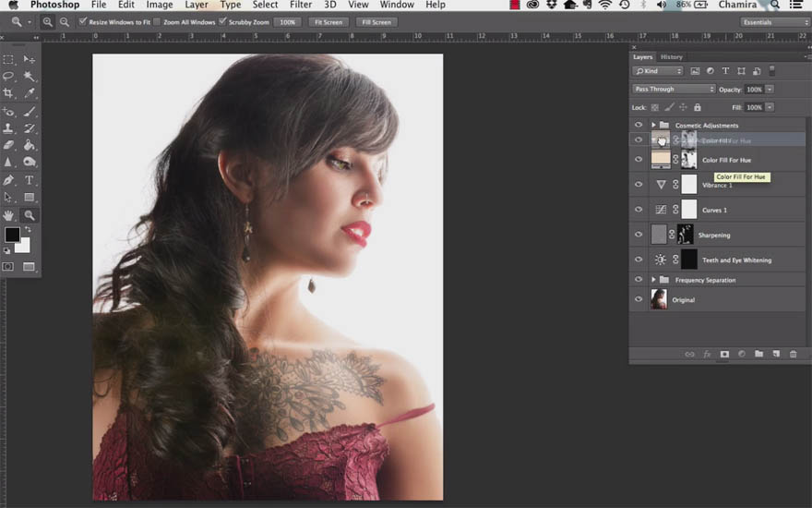Select the Rectangle shape tool
This screenshot has width=812, height=508.
[x=29, y=197]
